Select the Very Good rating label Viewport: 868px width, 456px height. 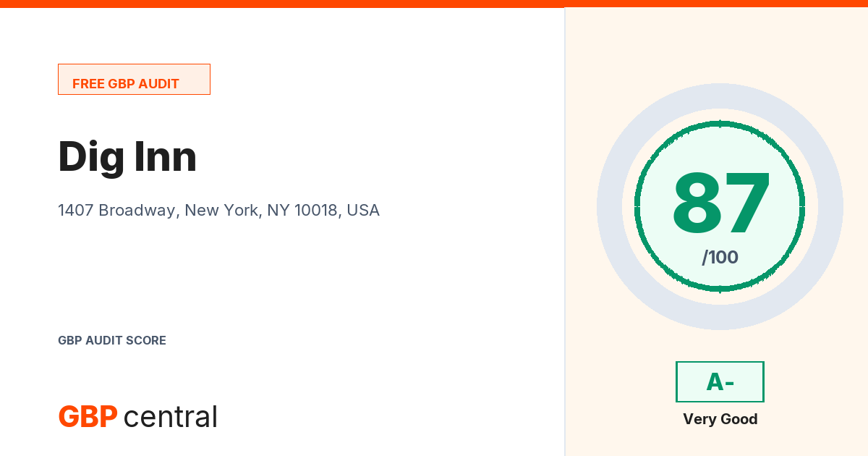click(720, 419)
